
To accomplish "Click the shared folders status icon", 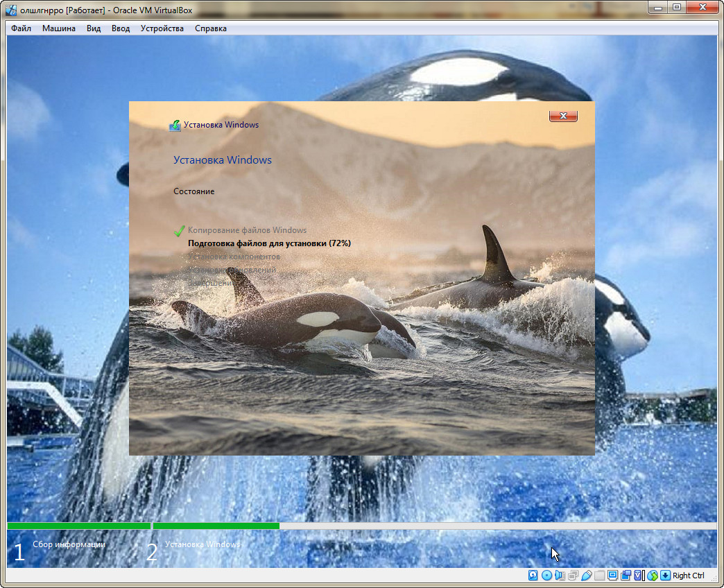I will click(600, 576).
